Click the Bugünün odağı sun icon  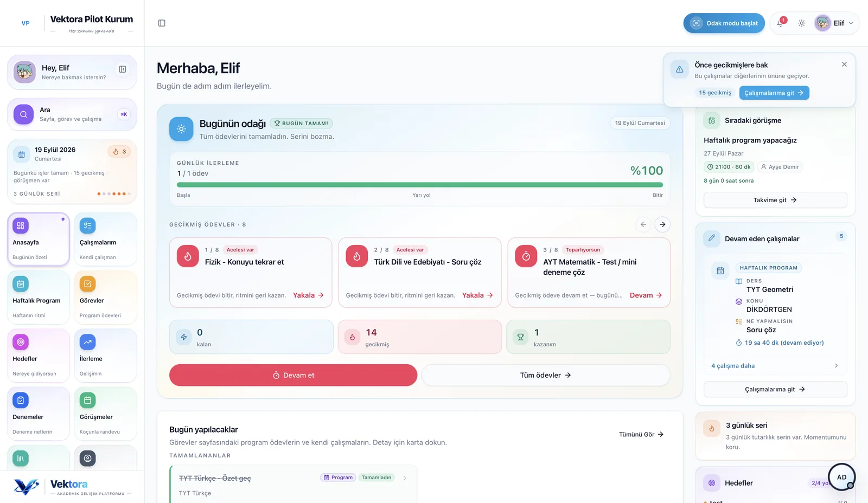pyautogui.click(x=181, y=129)
